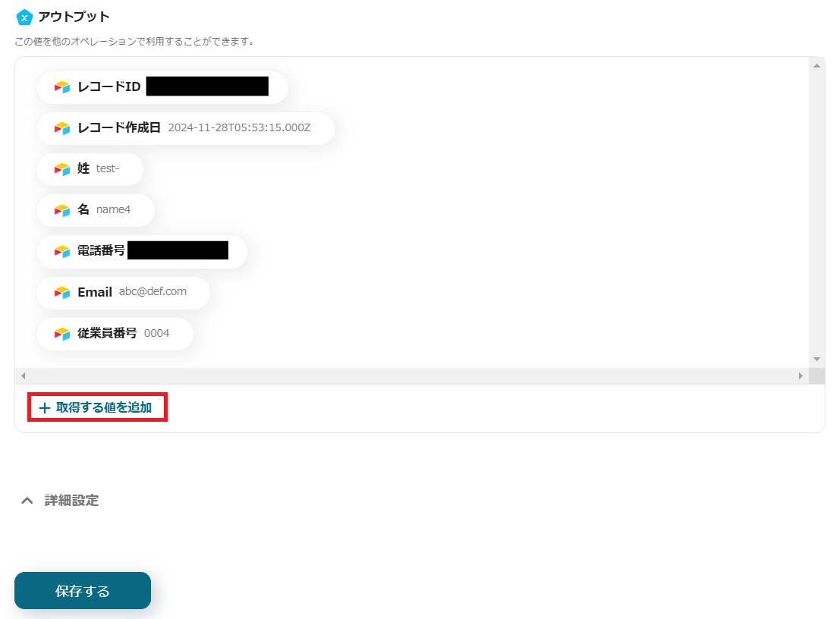Click the scroll down arrow of the output list
The height and width of the screenshot is (619, 840).
pyautogui.click(x=816, y=359)
